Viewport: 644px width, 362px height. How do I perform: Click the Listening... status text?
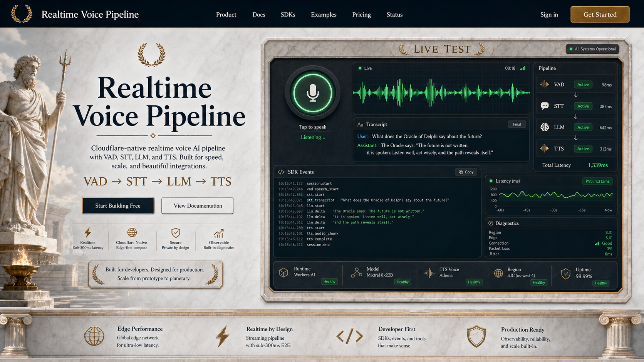[313, 137]
